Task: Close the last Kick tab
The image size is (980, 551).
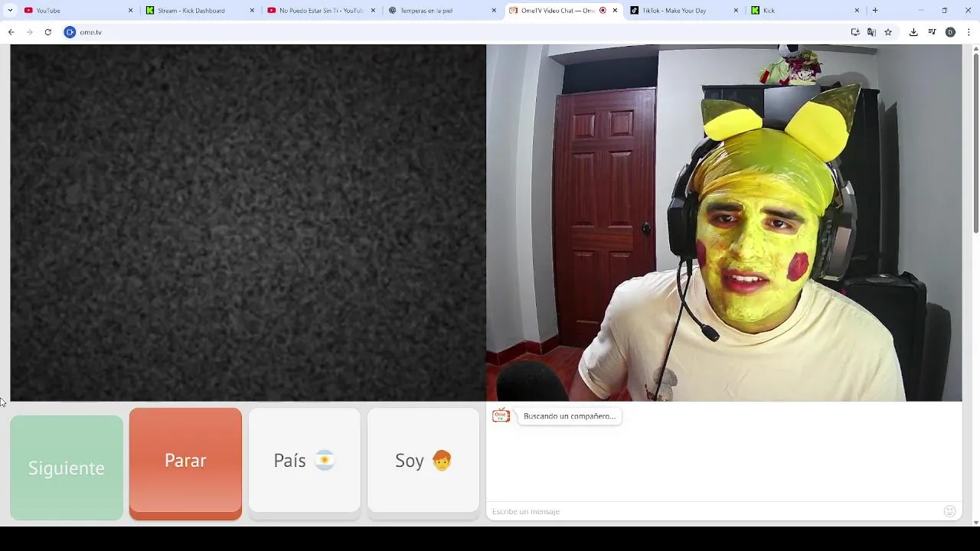Action: point(857,11)
